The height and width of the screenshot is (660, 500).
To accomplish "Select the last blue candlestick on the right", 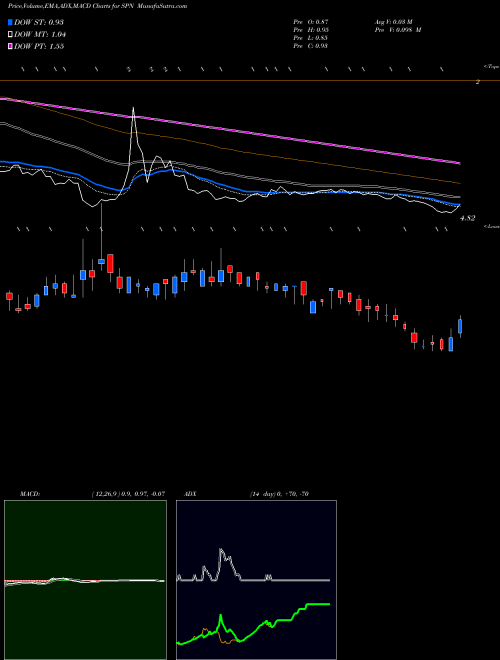I will click(460, 326).
